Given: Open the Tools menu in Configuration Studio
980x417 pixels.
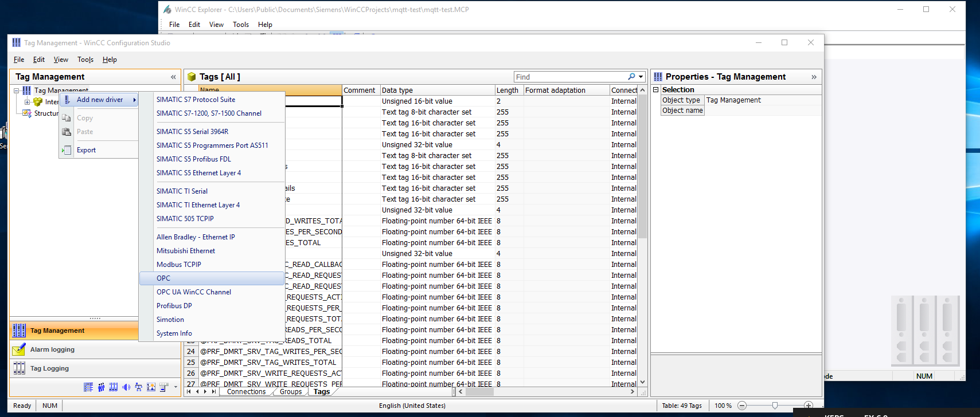Looking at the screenshot, I should [x=85, y=60].
